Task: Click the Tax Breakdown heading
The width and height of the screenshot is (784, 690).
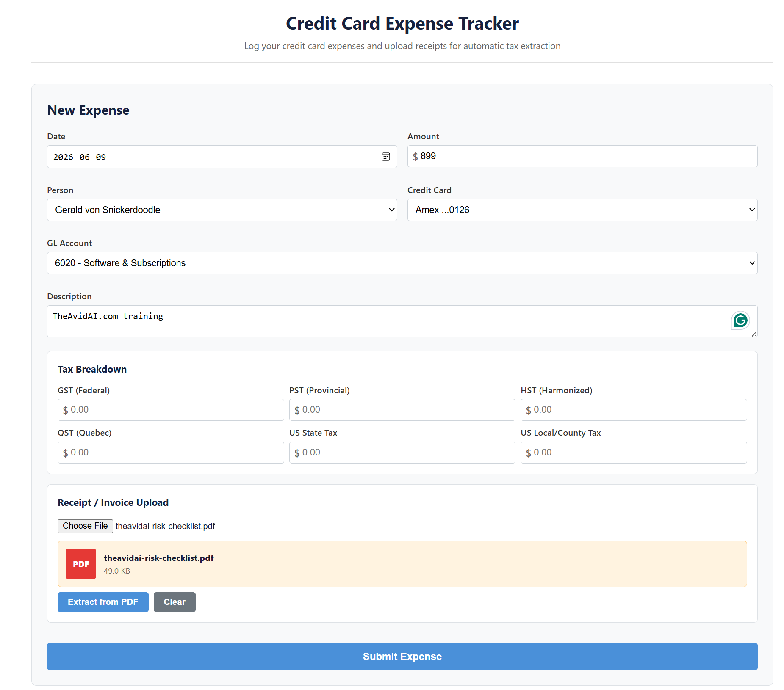Action: 92,369
